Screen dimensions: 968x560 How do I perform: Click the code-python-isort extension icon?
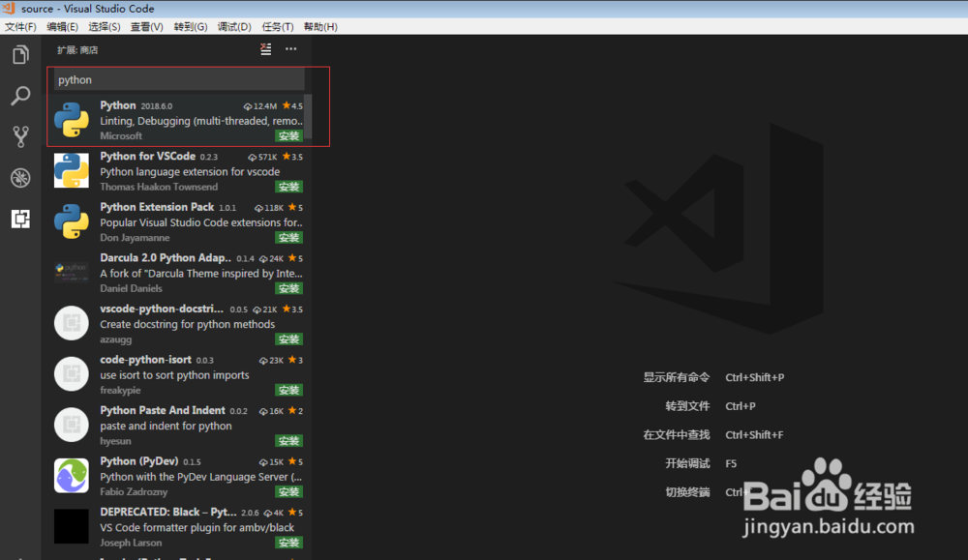[x=71, y=373]
